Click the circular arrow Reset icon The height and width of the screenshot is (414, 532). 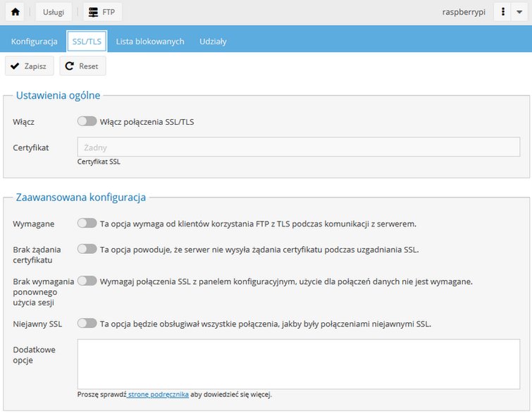pyautogui.click(x=70, y=66)
